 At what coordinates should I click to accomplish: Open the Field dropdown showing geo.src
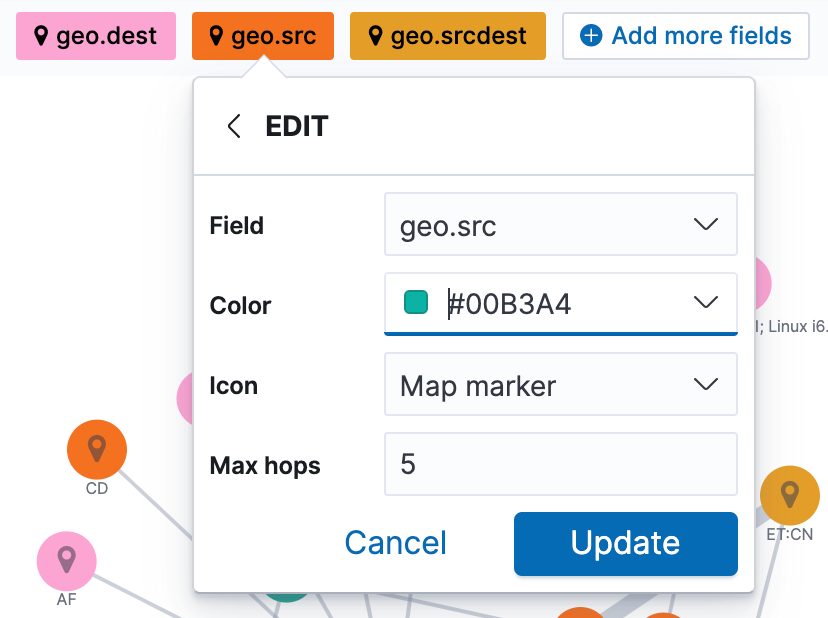click(x=561, y=224)
